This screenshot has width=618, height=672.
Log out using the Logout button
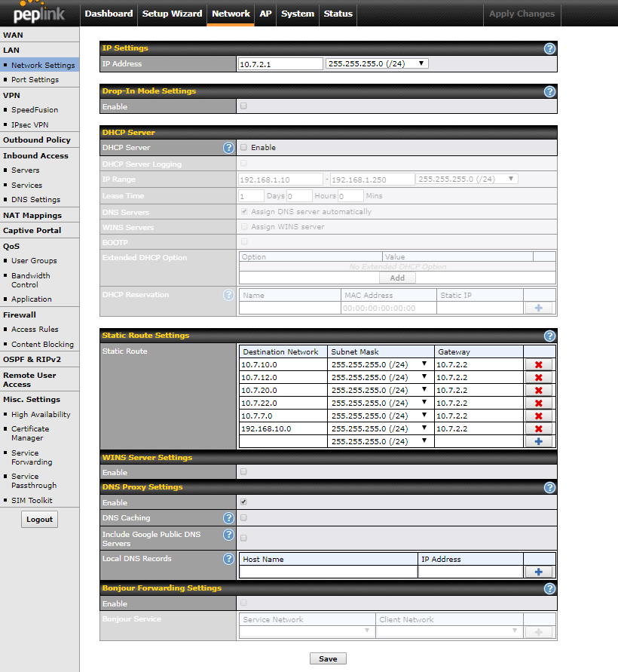pyautogui.click(x=39, y=519)
